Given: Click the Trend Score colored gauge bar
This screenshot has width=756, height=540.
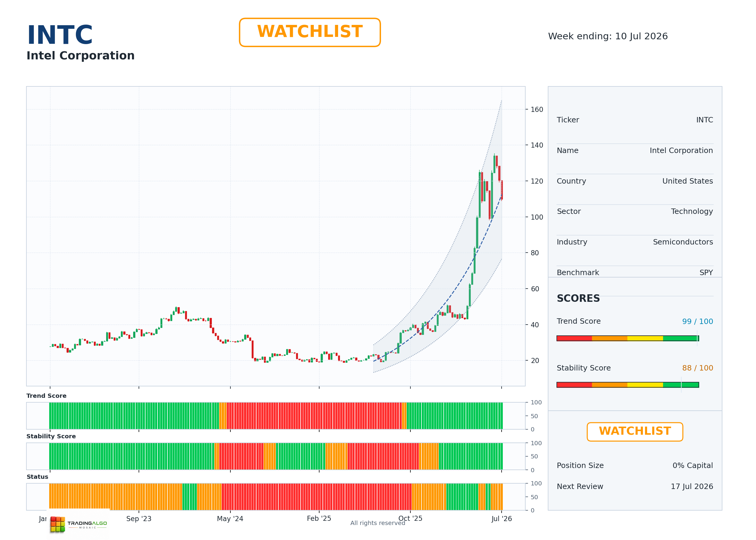Looking at the screenshot, I should click(628, 338).
